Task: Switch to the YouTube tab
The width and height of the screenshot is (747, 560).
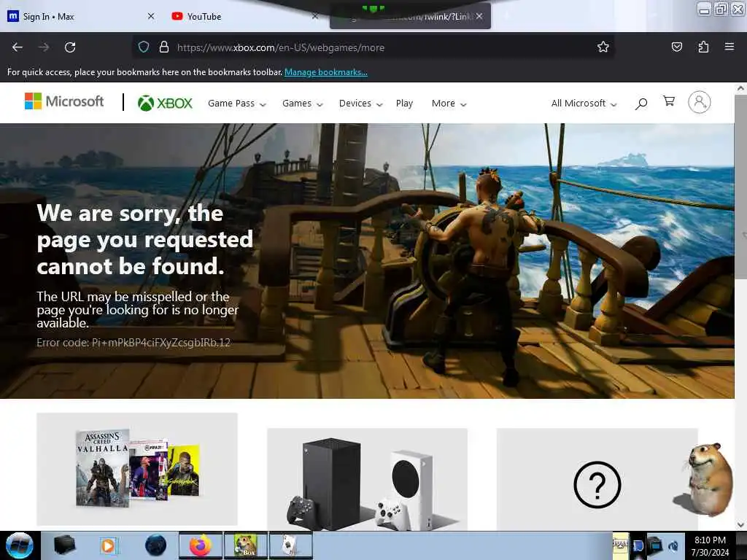Action: (x=244, y=16)
